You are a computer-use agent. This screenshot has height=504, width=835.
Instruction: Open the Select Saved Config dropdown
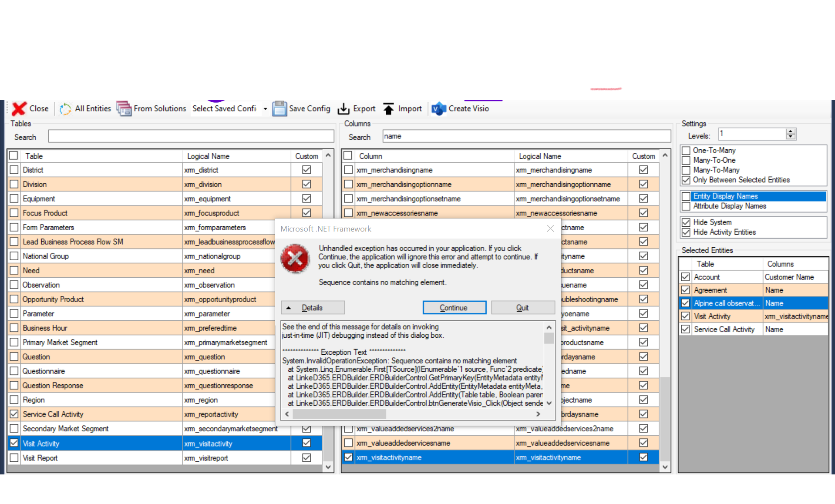(265, 109)
